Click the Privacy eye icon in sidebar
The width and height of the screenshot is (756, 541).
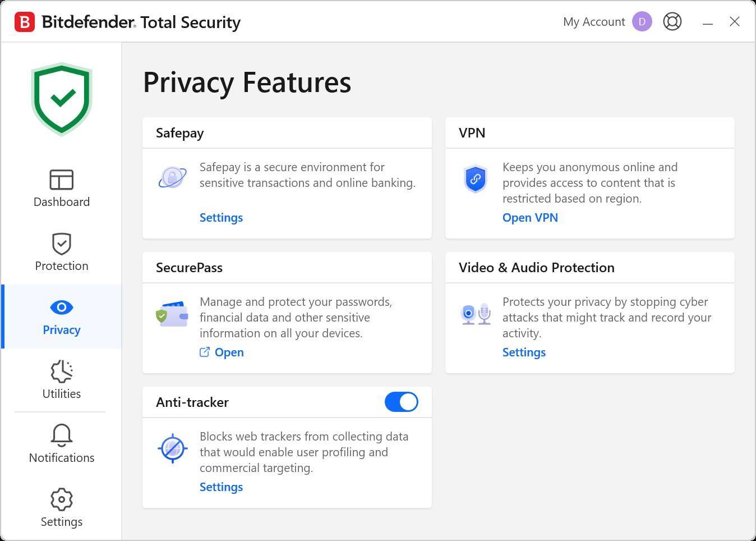[x=62, y=307]
